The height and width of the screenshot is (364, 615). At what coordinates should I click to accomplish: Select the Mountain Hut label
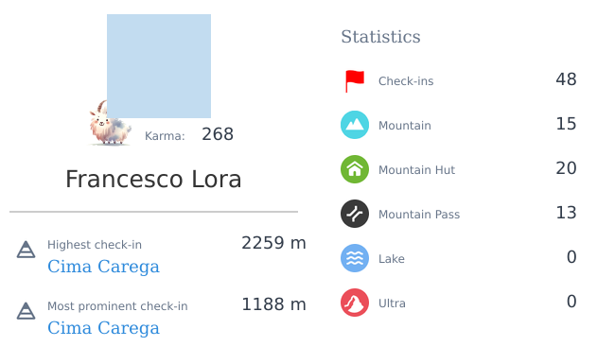[x=416, y=170]
